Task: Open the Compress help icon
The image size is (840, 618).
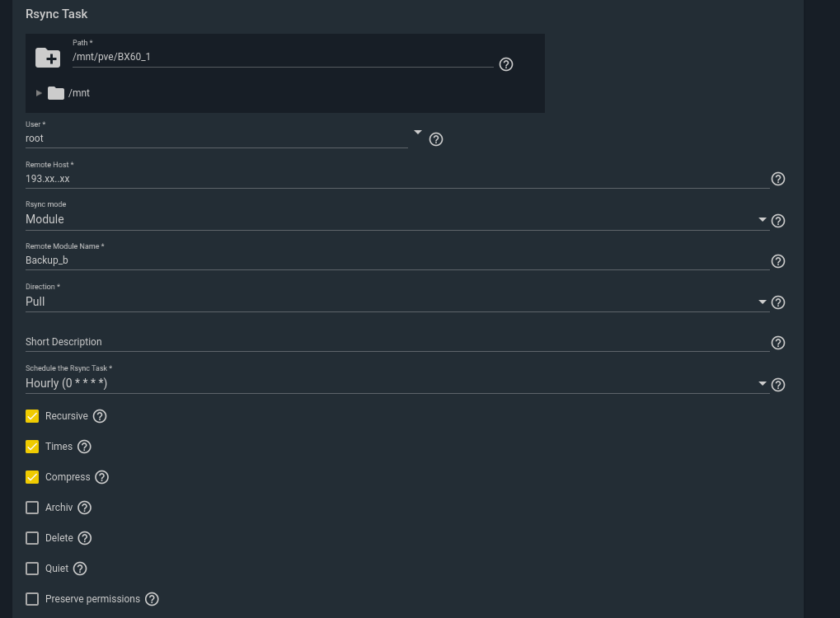Action: (x=101, y=477)
